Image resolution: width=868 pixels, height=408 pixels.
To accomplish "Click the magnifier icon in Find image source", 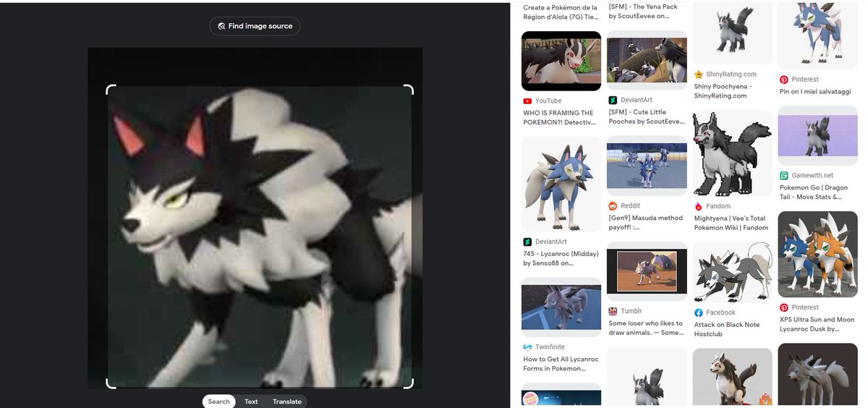I will click(x=222, y=26).
